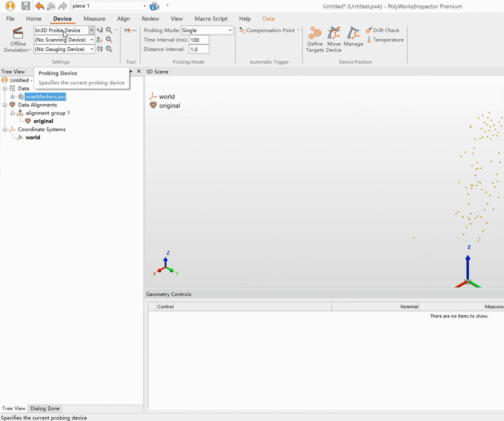Image resolution: width=504 pixels, height=421 pixels.
Task: Click the Redo arrow icon
Action: tap(62, 6)
